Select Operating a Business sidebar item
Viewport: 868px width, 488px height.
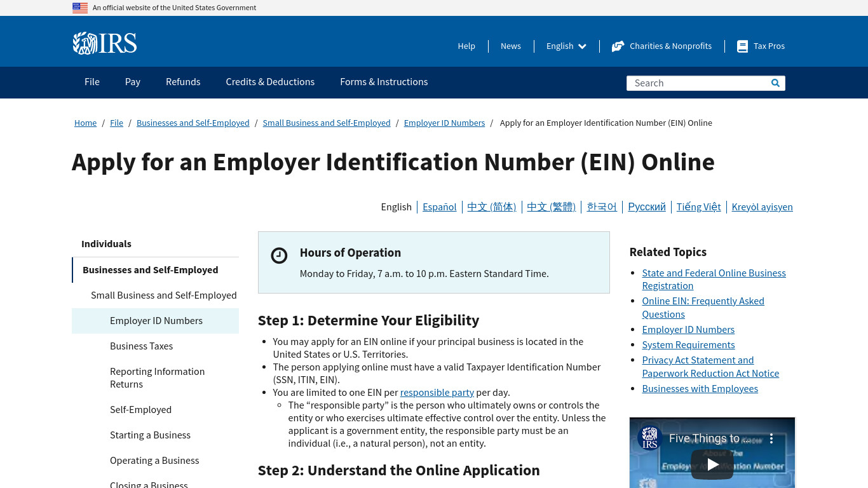pos(155,461)
